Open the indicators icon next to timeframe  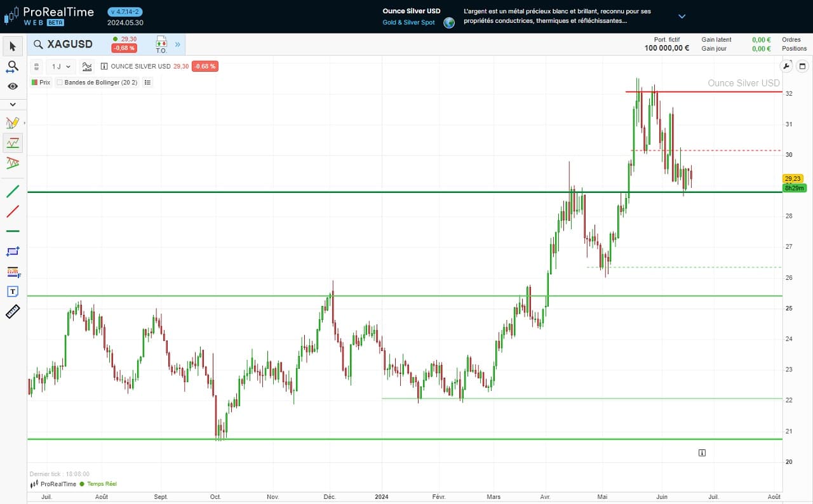click(x=88, y=66)
